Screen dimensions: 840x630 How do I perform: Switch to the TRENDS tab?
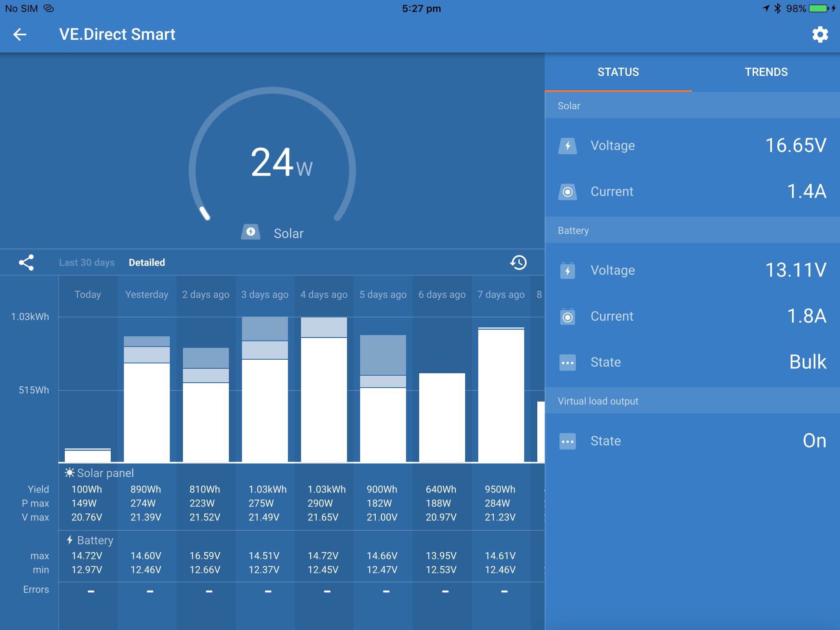tap(766, 72)
